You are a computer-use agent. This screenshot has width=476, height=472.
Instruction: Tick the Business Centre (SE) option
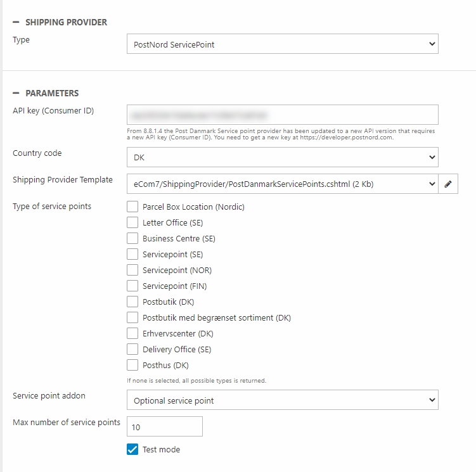(x=132, y=238)
